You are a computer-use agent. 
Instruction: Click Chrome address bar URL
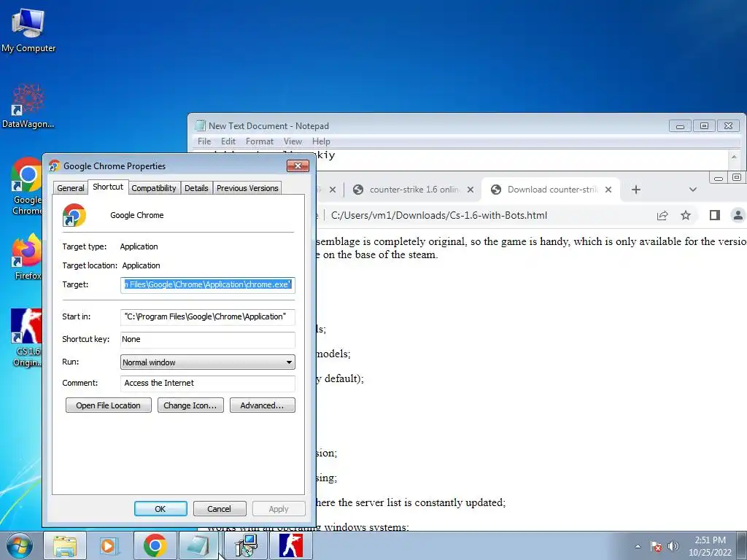coord(438,215)
